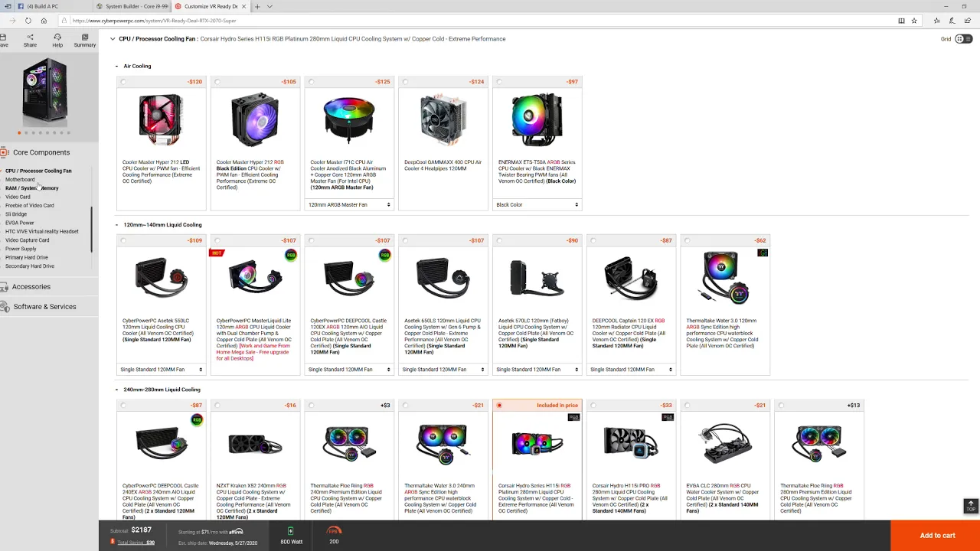Select ENERMAX ETS-T50A radio button

point(499,82)
